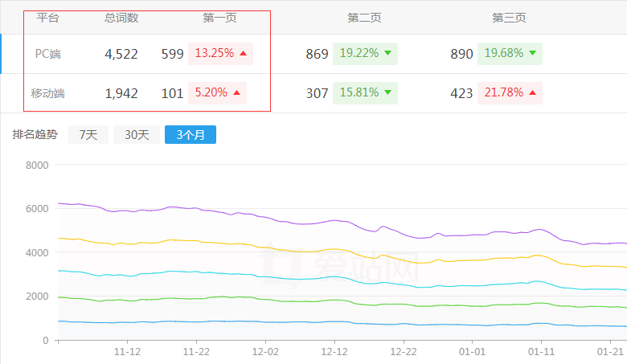The width and height of the screenshot is (627, 364).
Task: Switch trend range to 30天
Action: 136,135
